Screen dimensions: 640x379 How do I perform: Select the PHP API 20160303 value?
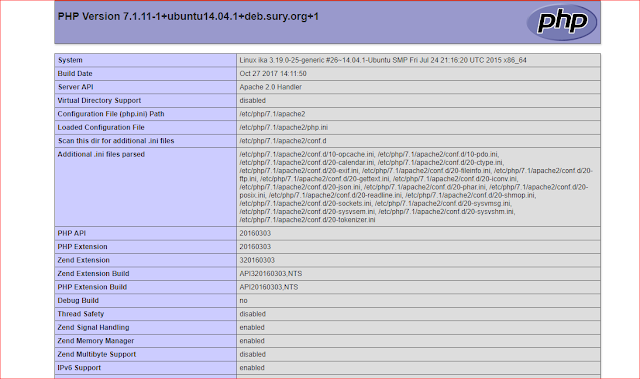coord(255,233)
